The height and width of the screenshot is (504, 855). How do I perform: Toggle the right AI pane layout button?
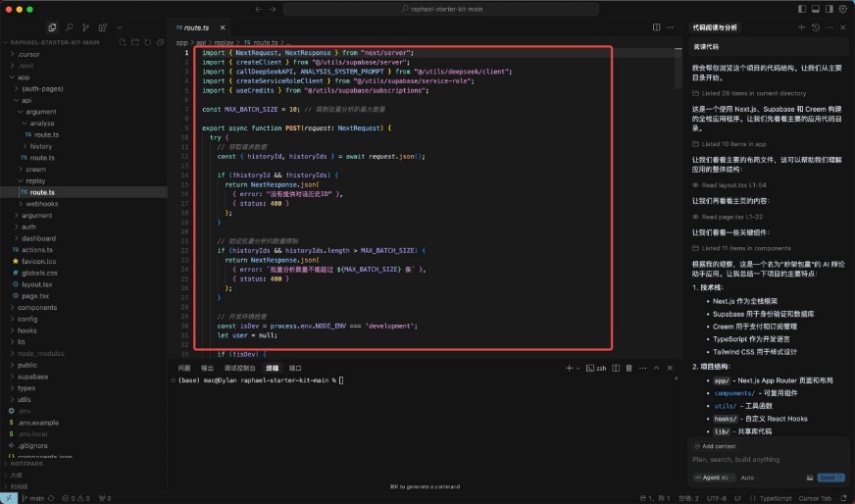[x=829, y=9]
